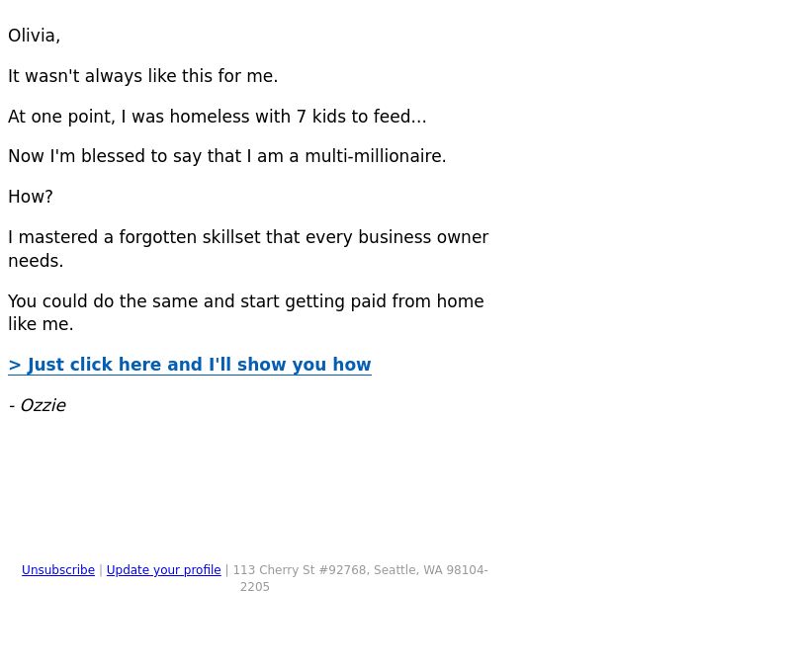Click the '113 Cherry St #92768' address text
This screenshot has width=791, height=672.
coord(300,570)
